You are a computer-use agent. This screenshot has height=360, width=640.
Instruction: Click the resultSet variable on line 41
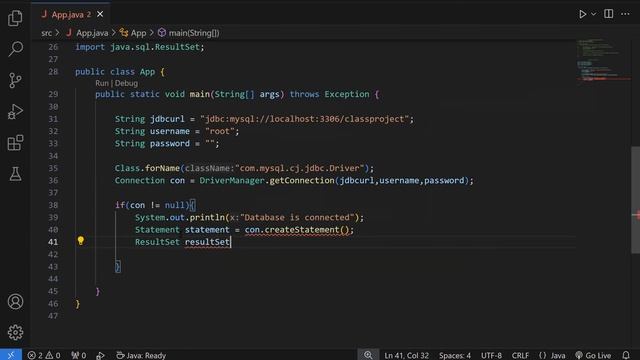tap(207, 242)
